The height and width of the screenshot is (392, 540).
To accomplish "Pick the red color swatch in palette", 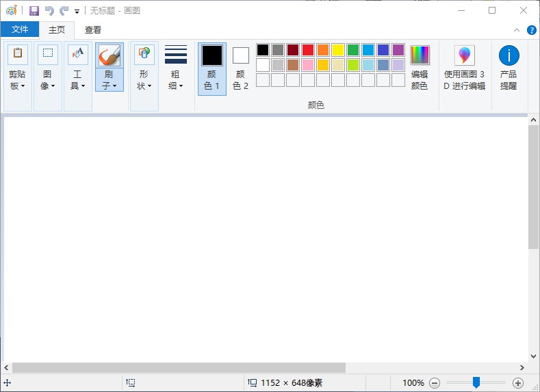I will (308, 50).
